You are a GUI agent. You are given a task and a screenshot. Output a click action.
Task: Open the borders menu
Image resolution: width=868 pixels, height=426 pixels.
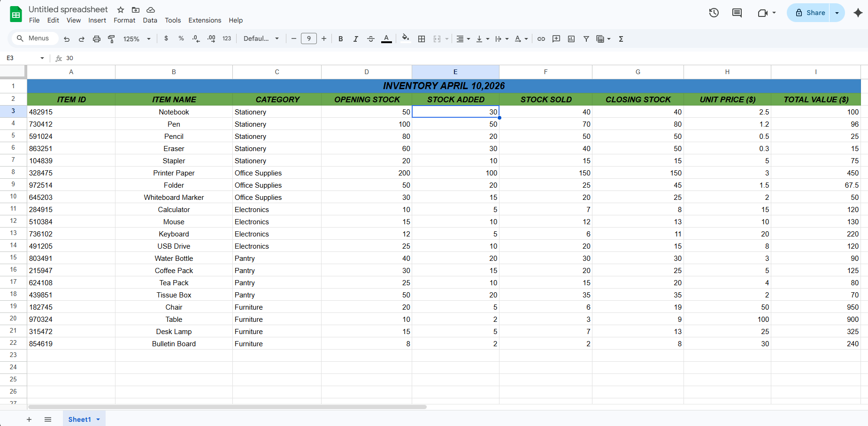422,39
